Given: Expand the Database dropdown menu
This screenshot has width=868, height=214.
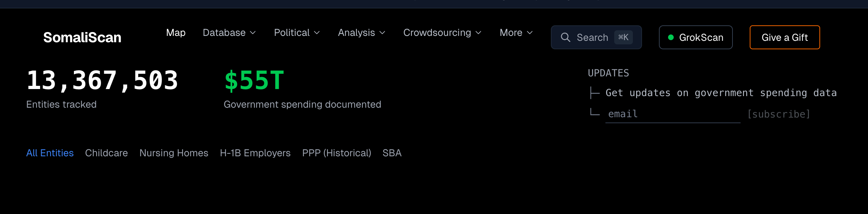Looking at the screenshot, I should (229, 33).
